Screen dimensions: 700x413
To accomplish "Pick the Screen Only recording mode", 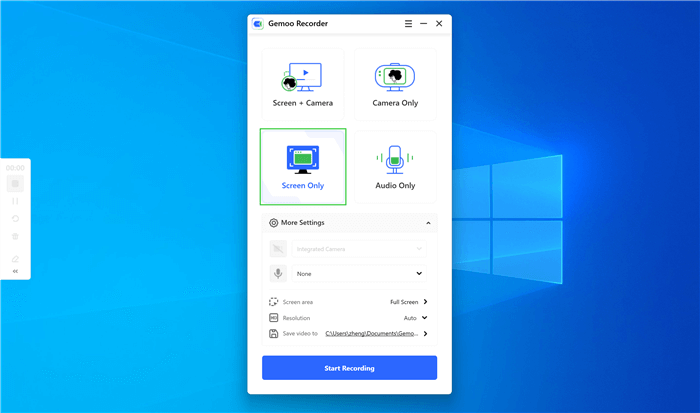I will (x=303, y=167).
